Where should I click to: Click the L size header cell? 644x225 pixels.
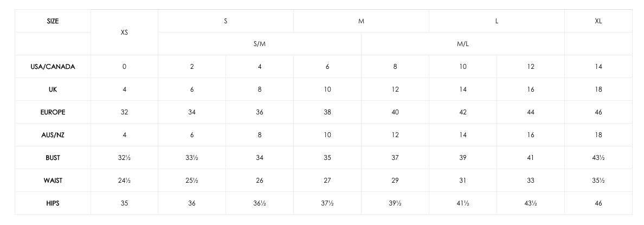click(497, 21)
